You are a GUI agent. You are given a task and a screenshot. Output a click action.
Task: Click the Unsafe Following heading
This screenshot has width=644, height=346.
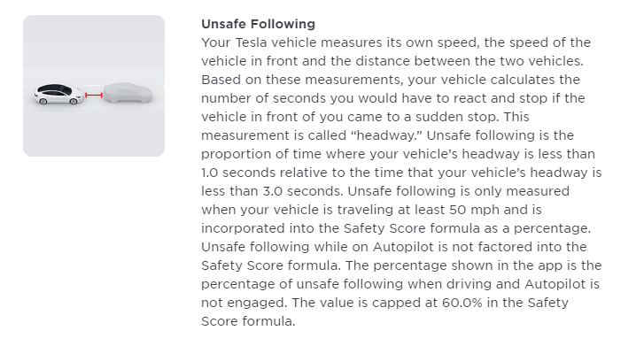[x=258, y=24]
